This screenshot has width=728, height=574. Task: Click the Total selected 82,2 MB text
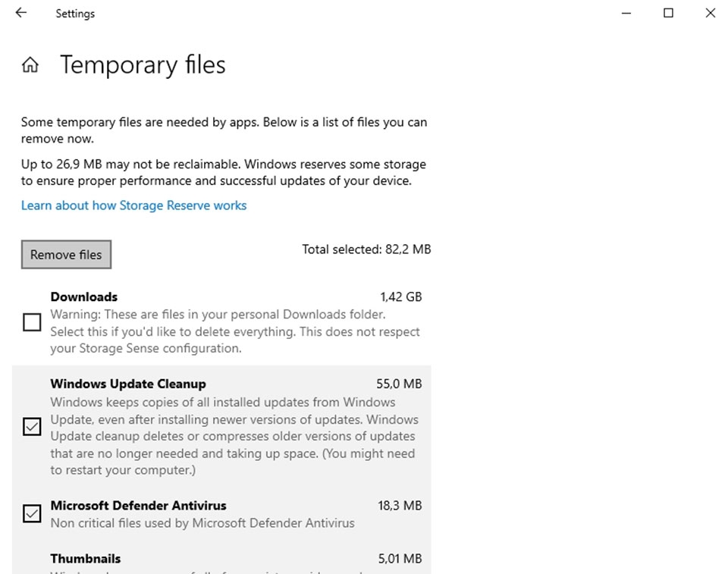click(366, 249)
